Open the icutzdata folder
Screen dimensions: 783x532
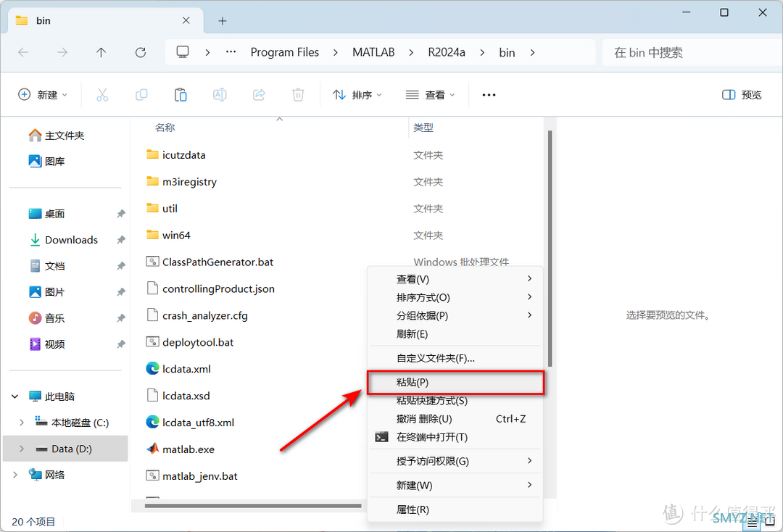(x=175, y=155)
